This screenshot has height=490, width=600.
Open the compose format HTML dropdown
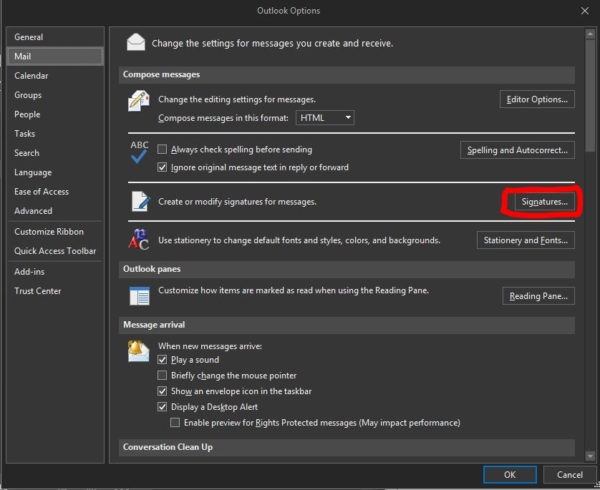click(x=325, y=117)
